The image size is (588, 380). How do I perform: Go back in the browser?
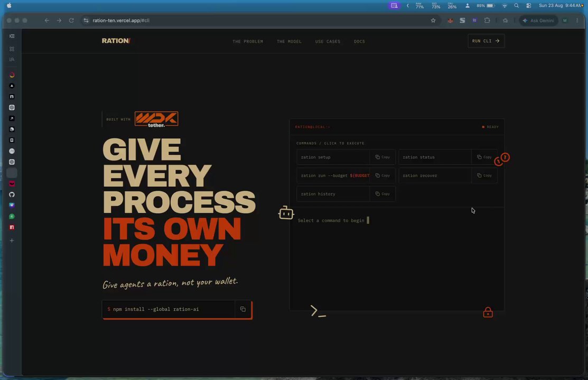tap(47, 21)
